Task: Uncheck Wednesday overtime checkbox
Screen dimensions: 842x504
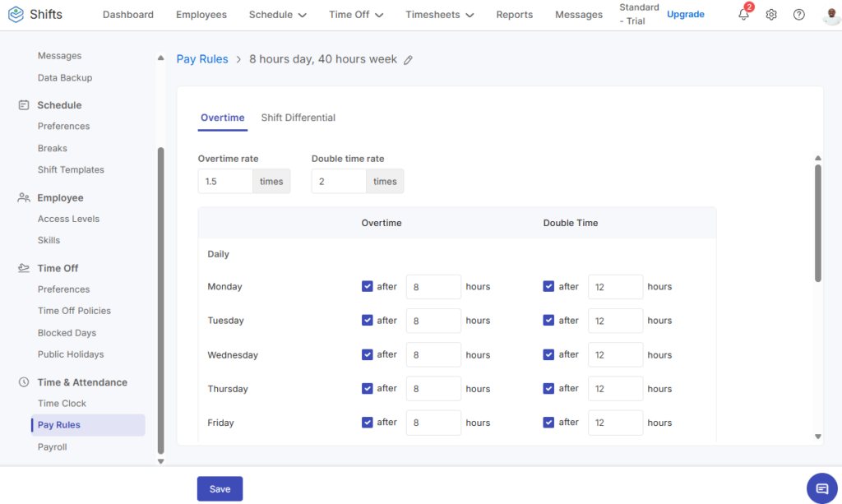Action: click(368, 354)
